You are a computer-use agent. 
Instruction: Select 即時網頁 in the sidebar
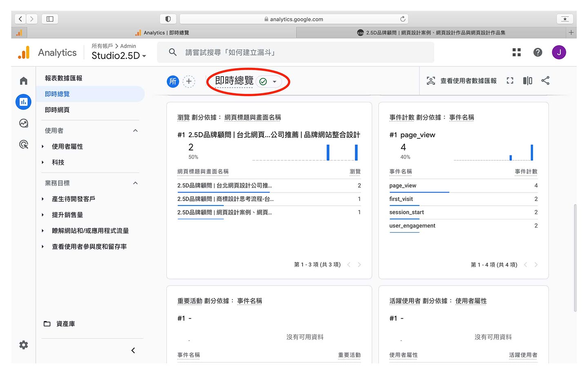[57, 110]
